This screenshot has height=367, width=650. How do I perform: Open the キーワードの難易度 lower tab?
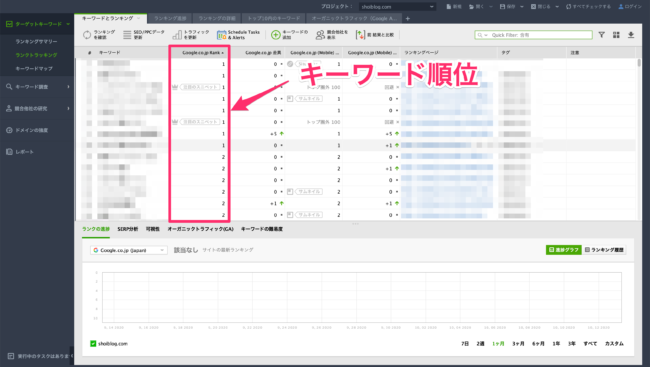pyautogui.click(x=262, y=229)
